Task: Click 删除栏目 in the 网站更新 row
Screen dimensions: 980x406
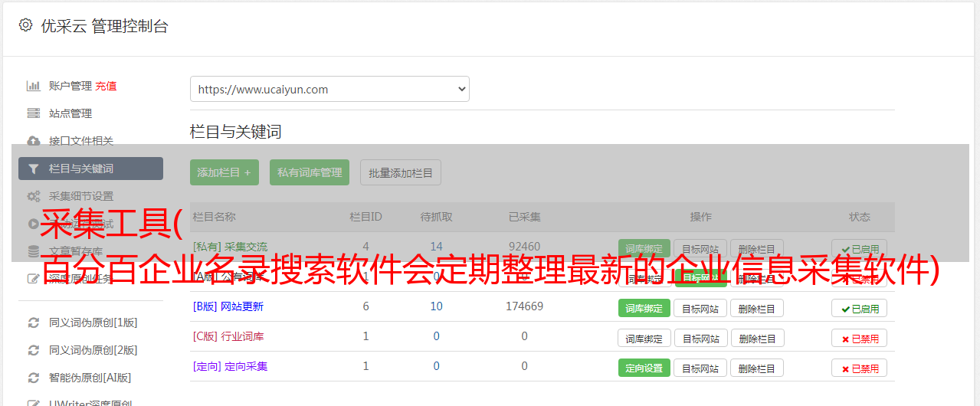Action: [757, 308]
